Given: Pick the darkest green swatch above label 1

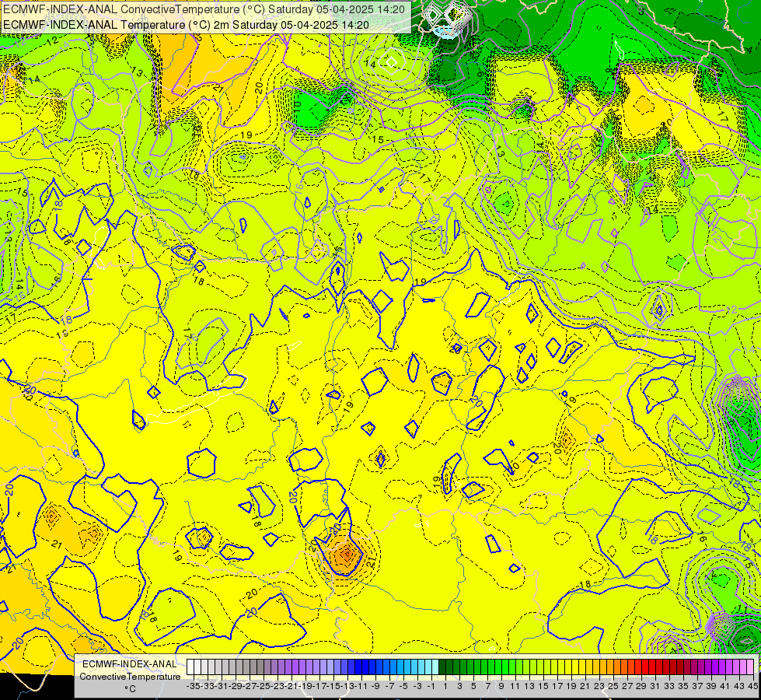Looking at the screenshot, I should (442, 667).
